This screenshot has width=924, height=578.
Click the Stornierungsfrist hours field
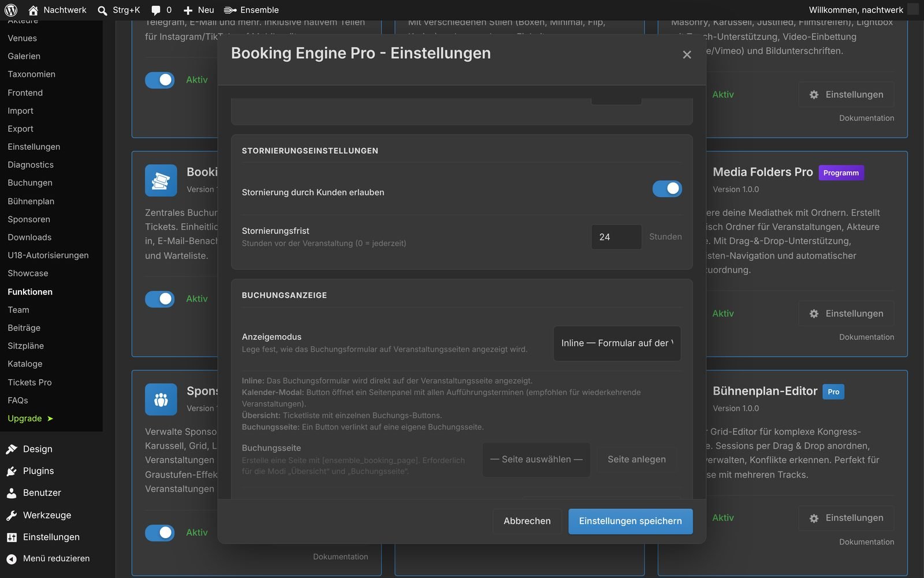(616, 237)
